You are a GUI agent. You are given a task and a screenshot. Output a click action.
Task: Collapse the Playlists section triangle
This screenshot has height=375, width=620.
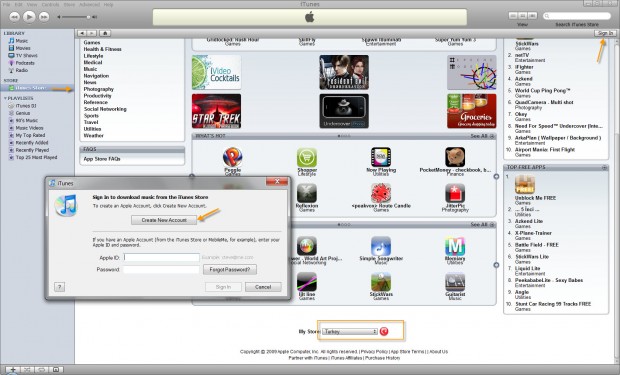click(x=5, y=98)
